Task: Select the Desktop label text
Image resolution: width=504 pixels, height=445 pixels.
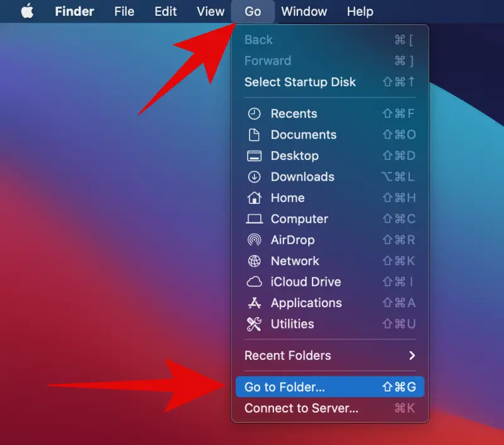Action: tap(294, 156)
